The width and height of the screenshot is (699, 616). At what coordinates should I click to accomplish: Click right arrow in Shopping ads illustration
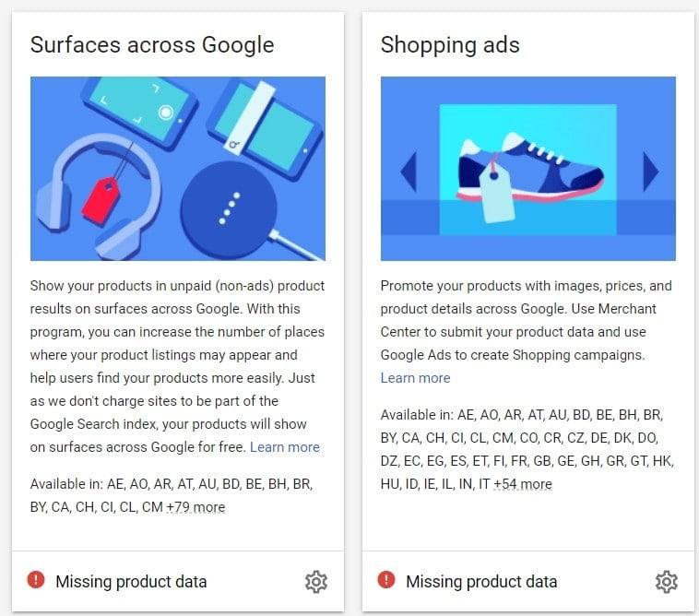click(x=650, y=172)
